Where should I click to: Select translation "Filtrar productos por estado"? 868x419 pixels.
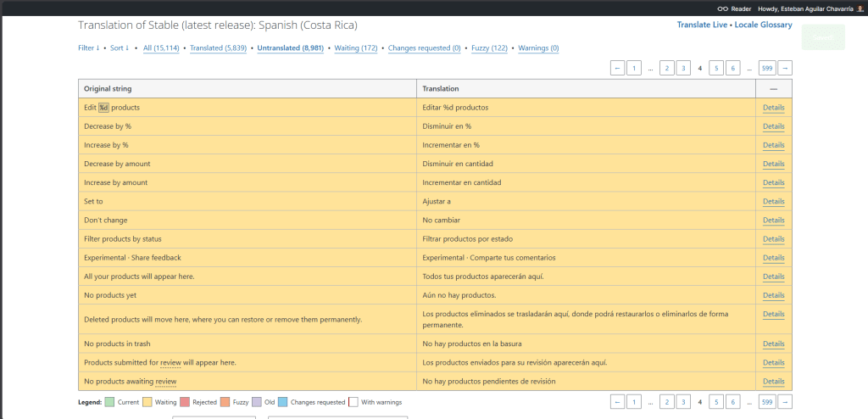tap(468, 239)
